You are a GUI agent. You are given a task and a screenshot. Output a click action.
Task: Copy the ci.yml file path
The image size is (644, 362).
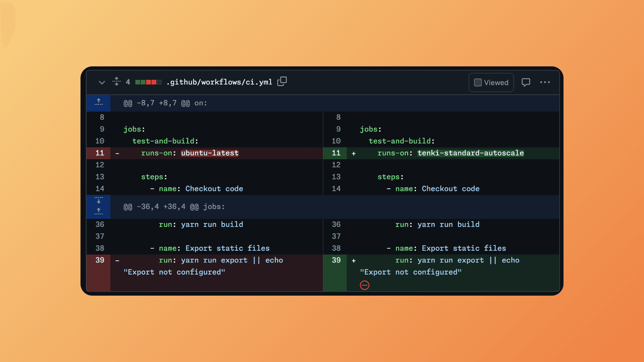pyautogui.click(x=282, y=81)
